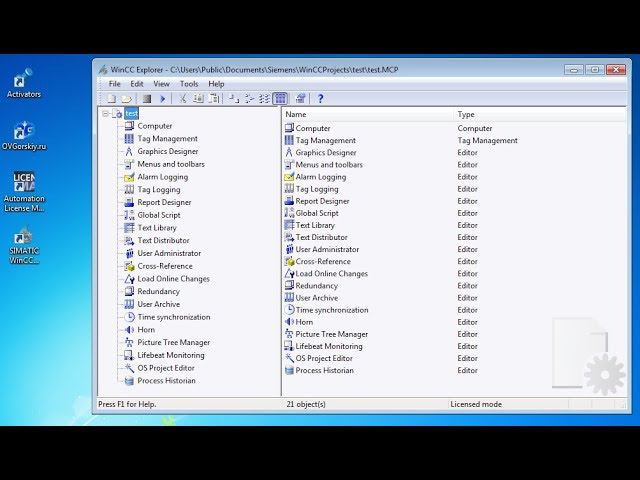Image resolution: width=640 pixels, height=480 pixels.
Task: Click Load Online Changes icon in list
Action: 289,273
